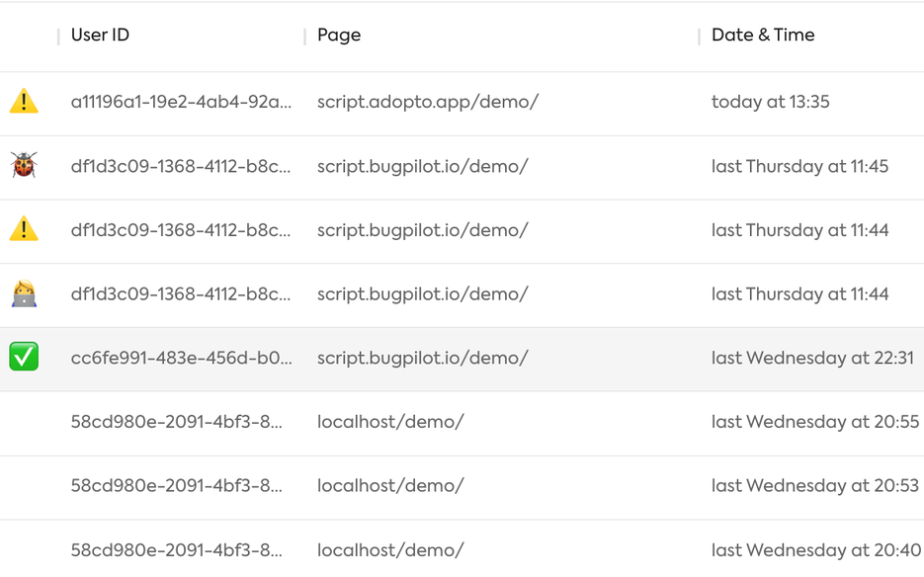Screen dimensions: 924x577
Task: Click the warning triangle beside the 11:44 session
Action: [23, 229]
